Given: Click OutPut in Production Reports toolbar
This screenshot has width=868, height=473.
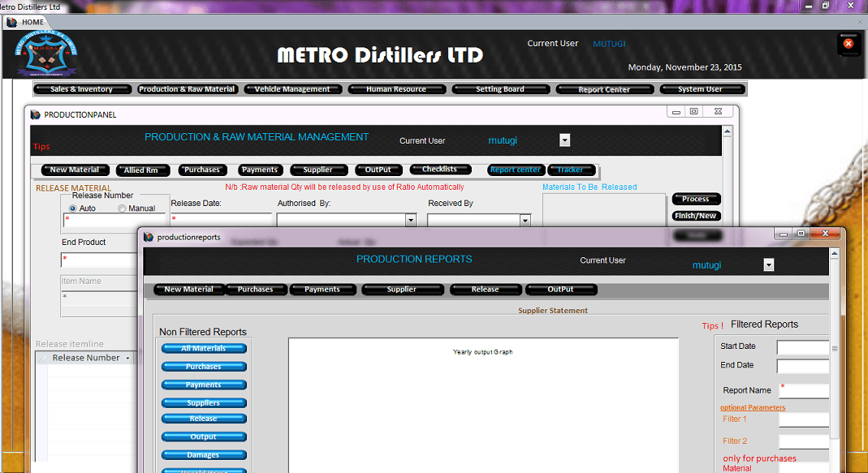Looking at the screenshot, I should click(x=561, y=290).
